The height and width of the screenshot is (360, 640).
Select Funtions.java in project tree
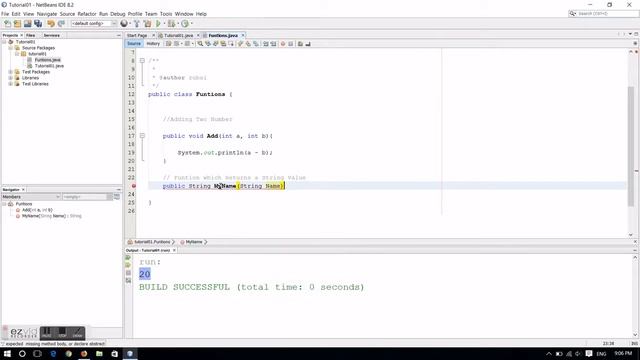(x=47, y=60)
